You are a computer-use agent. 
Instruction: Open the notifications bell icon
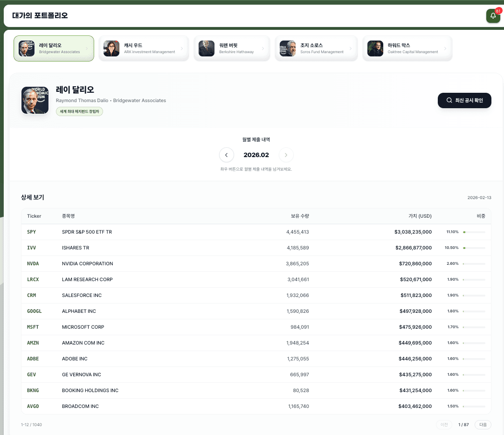pos(493,16)
